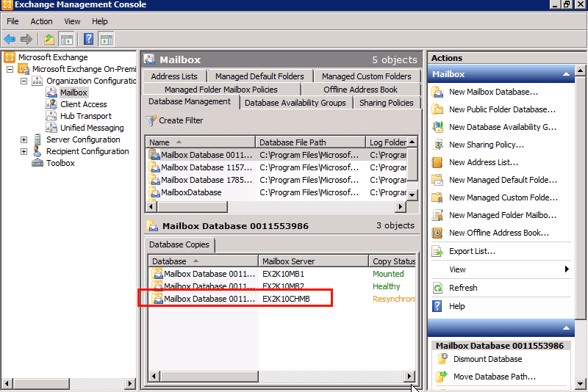Select database copy on EX2K10CHMB

coord(282,299)
